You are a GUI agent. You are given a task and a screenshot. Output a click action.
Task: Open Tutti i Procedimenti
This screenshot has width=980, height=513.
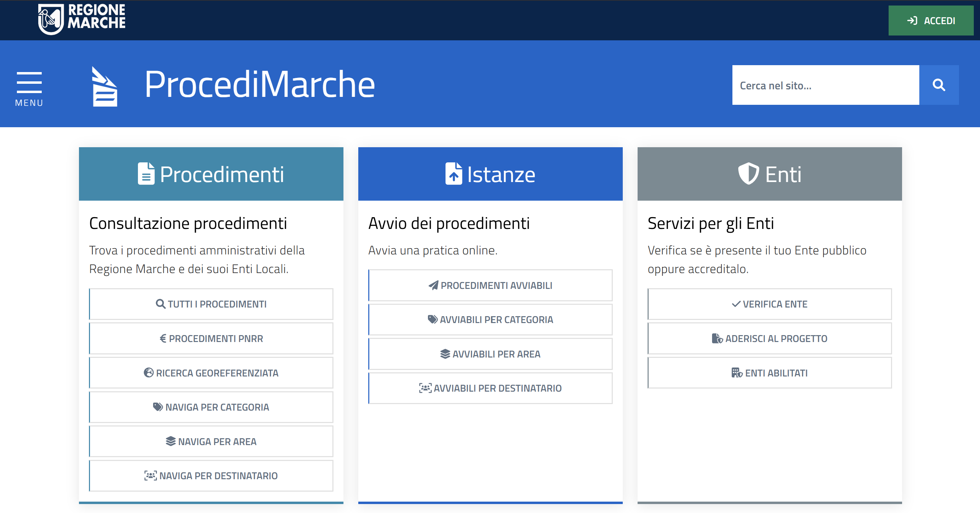coord(211,304)
